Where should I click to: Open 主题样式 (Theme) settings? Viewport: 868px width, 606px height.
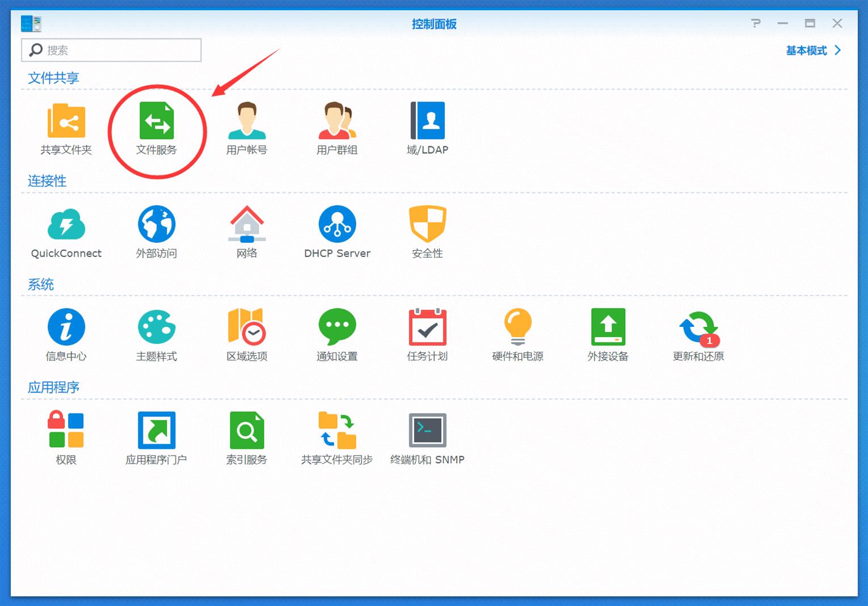click(x=157, y=327)
